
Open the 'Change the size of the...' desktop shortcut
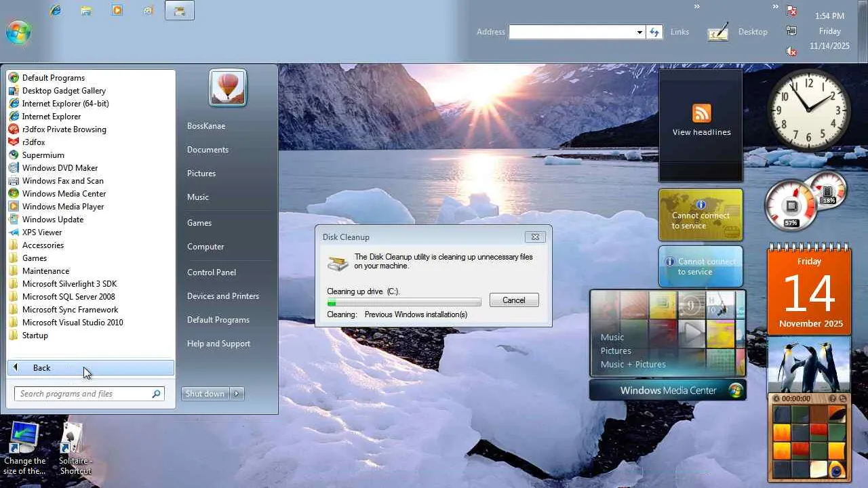[x=24, y=448]
